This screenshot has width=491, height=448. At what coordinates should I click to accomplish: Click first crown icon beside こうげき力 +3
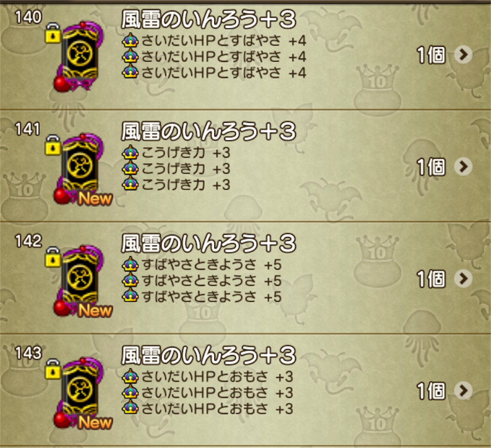[130, 153]
